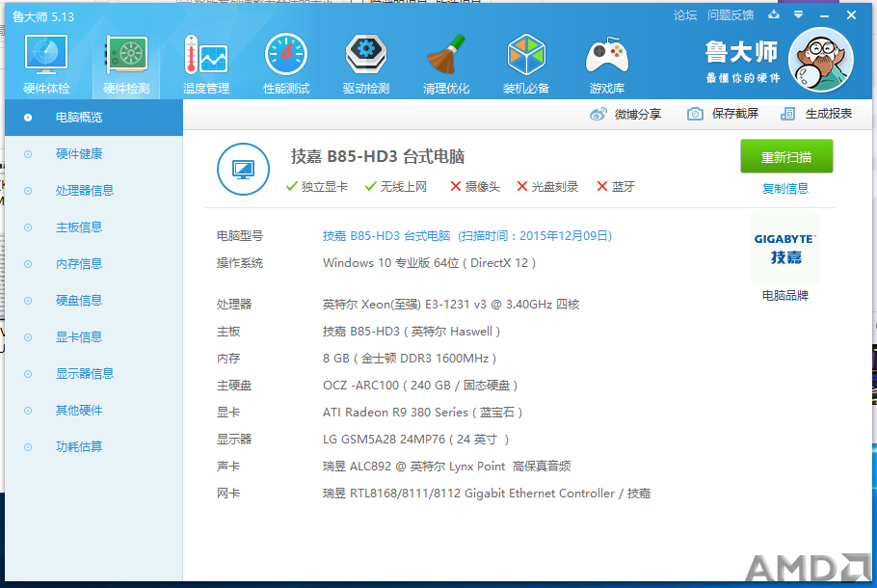Open the title bar dropdown menu arrow
877x588 pixels.
click(x=799, y=15)
